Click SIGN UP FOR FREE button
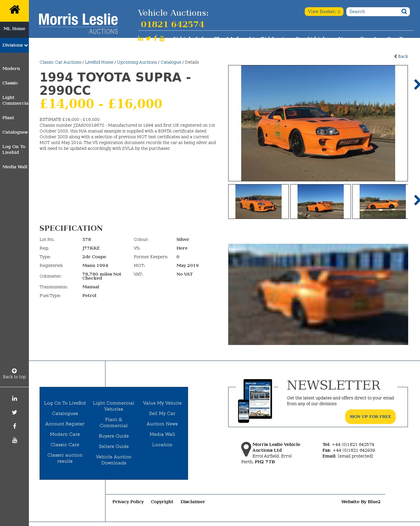The height and width of the screenshot is (526, 420). tap(370, 417)
